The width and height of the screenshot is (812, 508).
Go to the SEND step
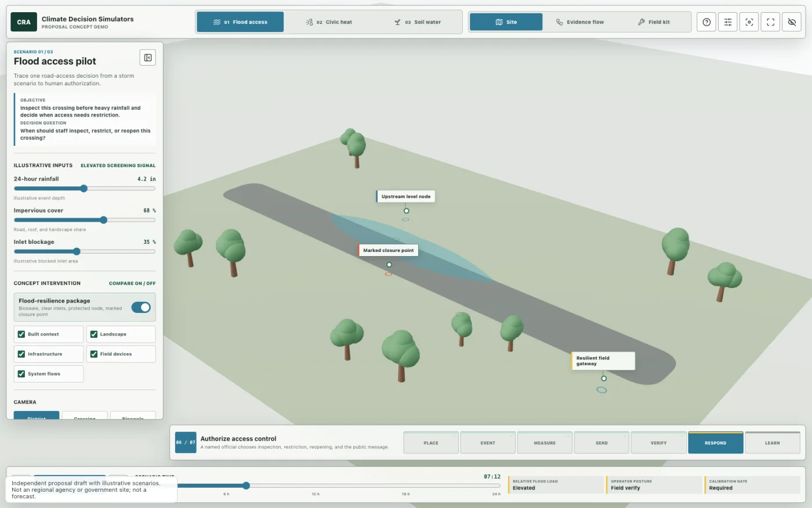click(x=601, y=442)
